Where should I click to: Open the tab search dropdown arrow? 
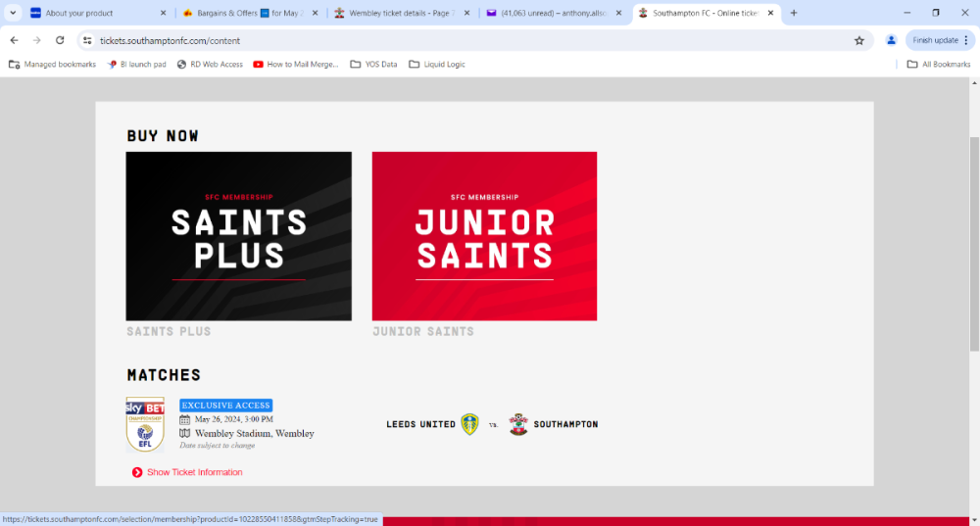point(13,13)
